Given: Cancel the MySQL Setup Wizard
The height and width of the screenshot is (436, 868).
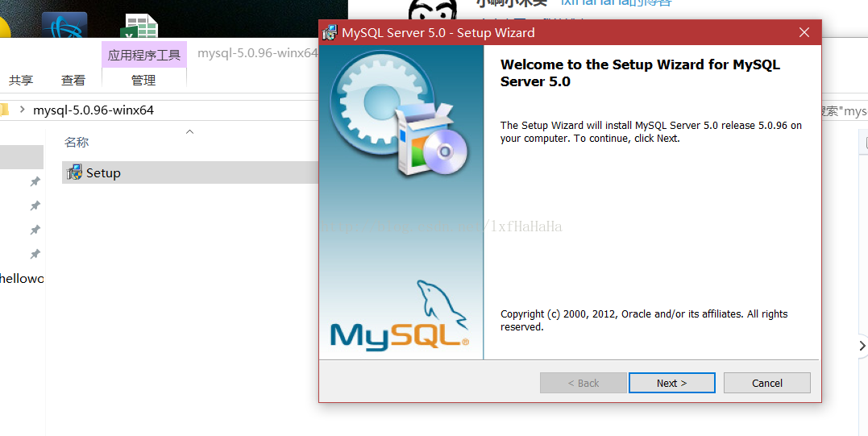Looking at the screenshot, I should pyautogui.click(x=766, y=383).
